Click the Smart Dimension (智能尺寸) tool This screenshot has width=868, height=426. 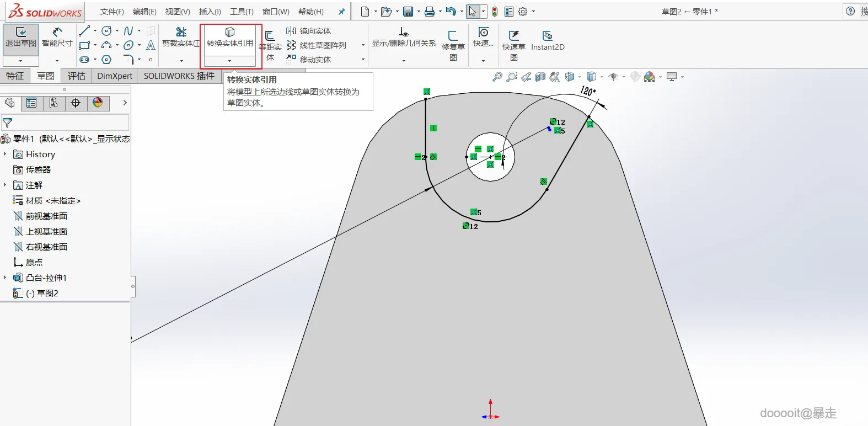point(57,38)
